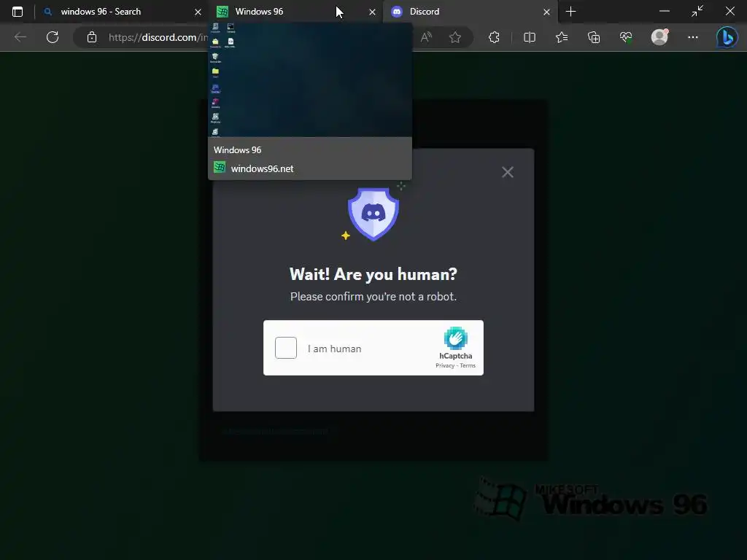The width and height of the screenshot is (747, 560).
Task: Close the windows 96 - Search tab
Action: click(198, 12)
